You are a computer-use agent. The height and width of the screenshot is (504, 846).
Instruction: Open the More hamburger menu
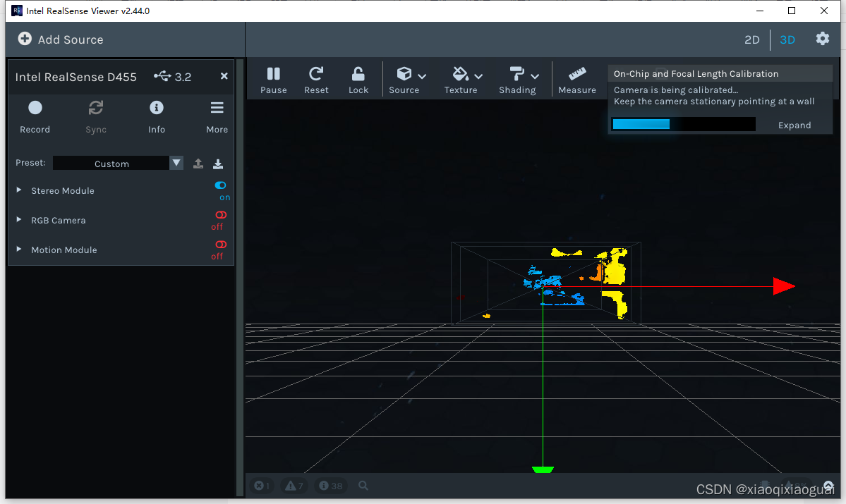click(217, 117)
